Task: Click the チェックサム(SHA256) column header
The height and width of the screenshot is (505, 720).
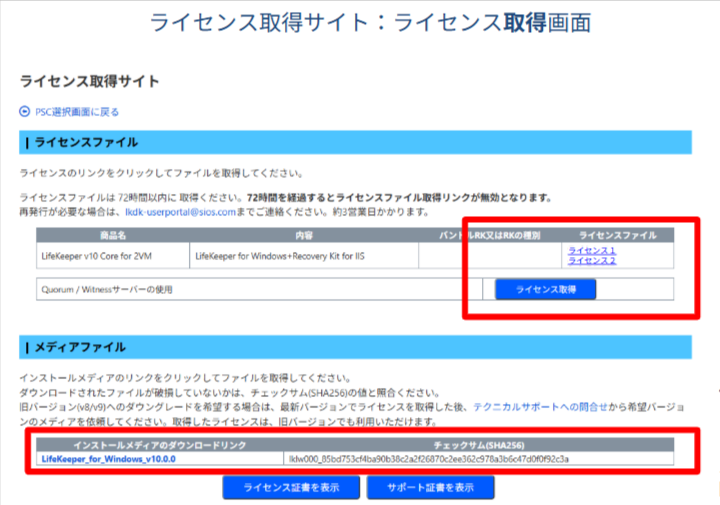Action: tap(478, 445)
